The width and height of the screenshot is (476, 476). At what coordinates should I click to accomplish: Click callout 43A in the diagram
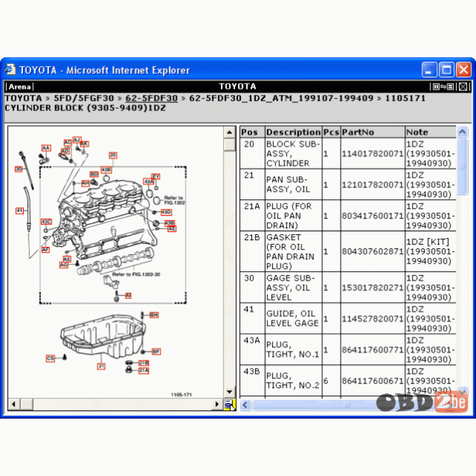coord(148,181)
